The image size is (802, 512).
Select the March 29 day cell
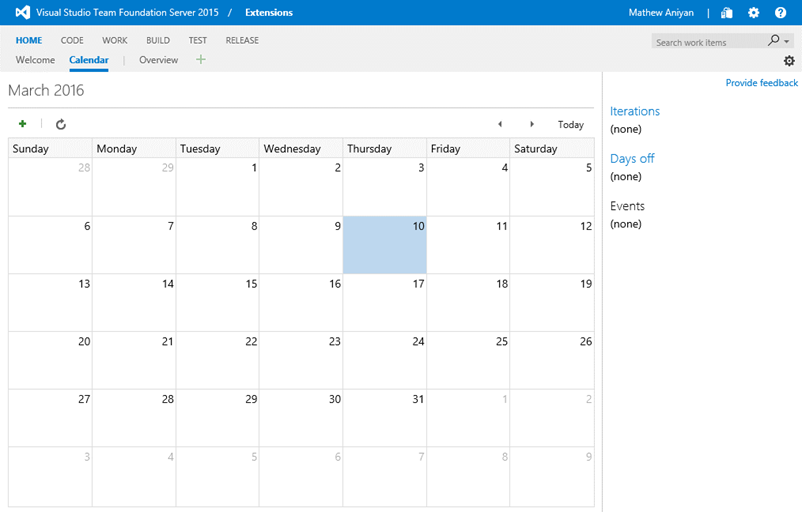[217, 418]
